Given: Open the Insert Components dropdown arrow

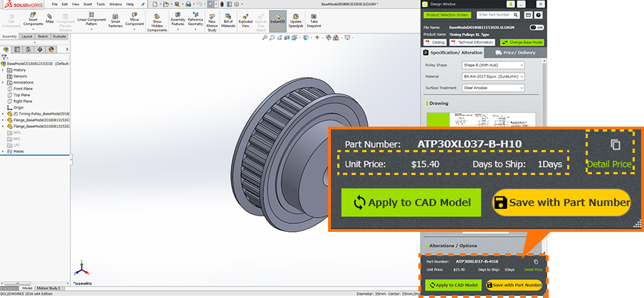Looking at the screenshot, I should tap(33, 29).
